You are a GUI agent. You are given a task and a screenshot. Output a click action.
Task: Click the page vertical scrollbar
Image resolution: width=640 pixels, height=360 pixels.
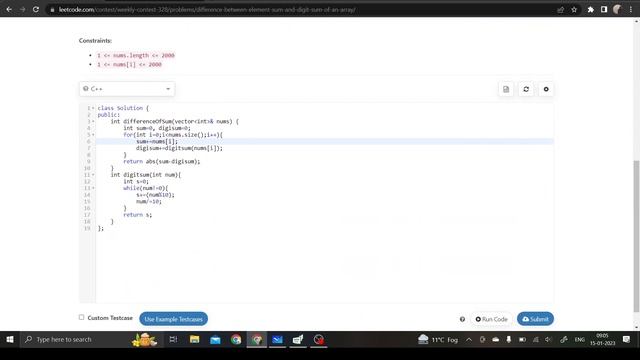(x=636, y=236)
